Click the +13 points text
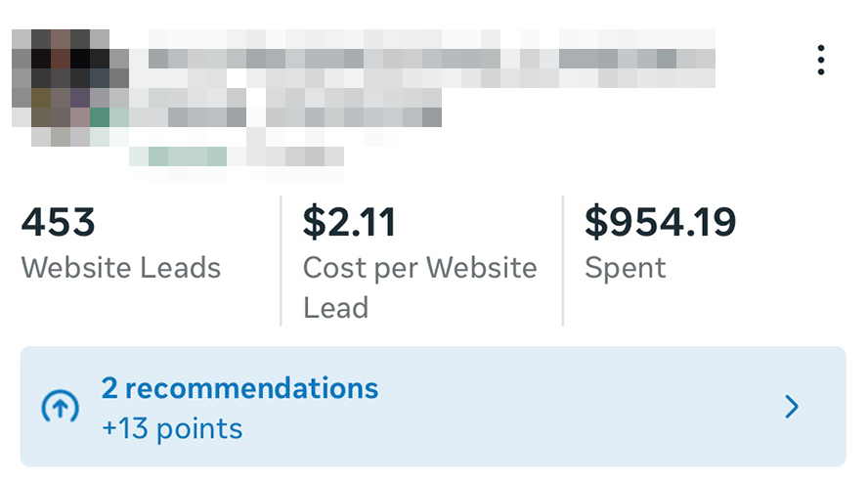The image size is (868, 484). click(171, 428)
